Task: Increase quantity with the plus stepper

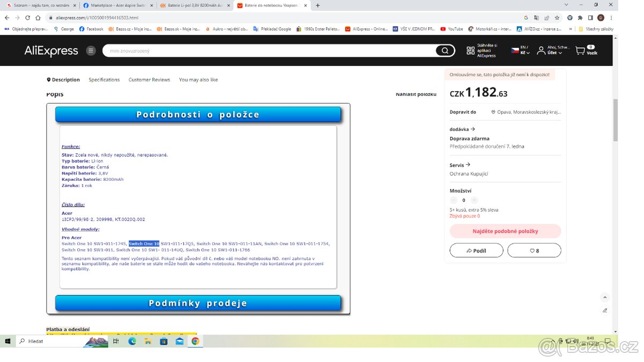Action: tap(474, 200)
